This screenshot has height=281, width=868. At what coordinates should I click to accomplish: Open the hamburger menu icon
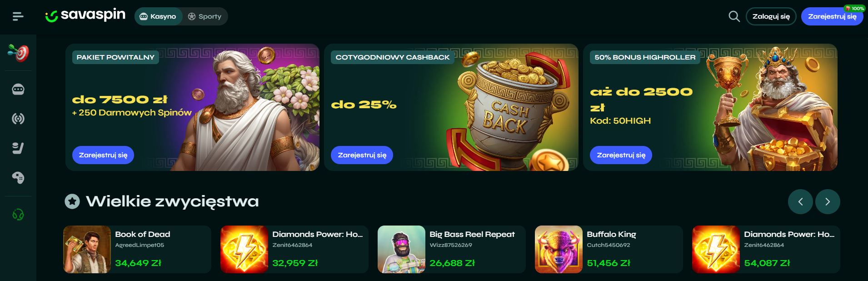click(18, 16)
